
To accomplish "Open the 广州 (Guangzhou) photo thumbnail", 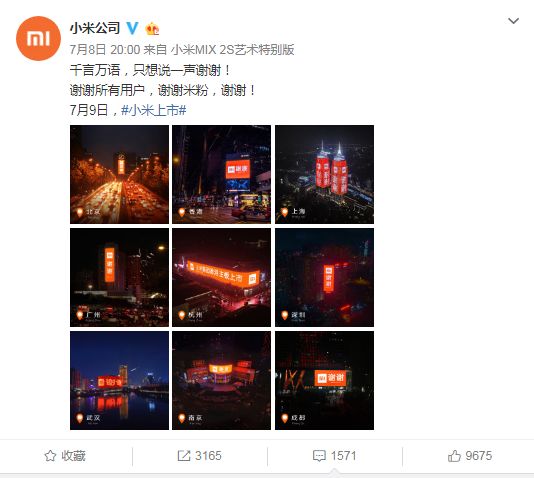I will [x=120, y=277].
